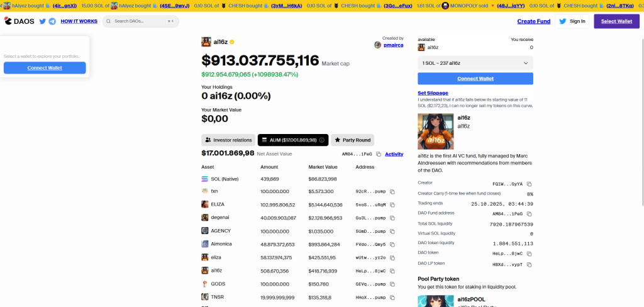644x307 pixels.
Task: Copy the AGENCY asset address
Action: pyautogui.click(x=392, y=232)
